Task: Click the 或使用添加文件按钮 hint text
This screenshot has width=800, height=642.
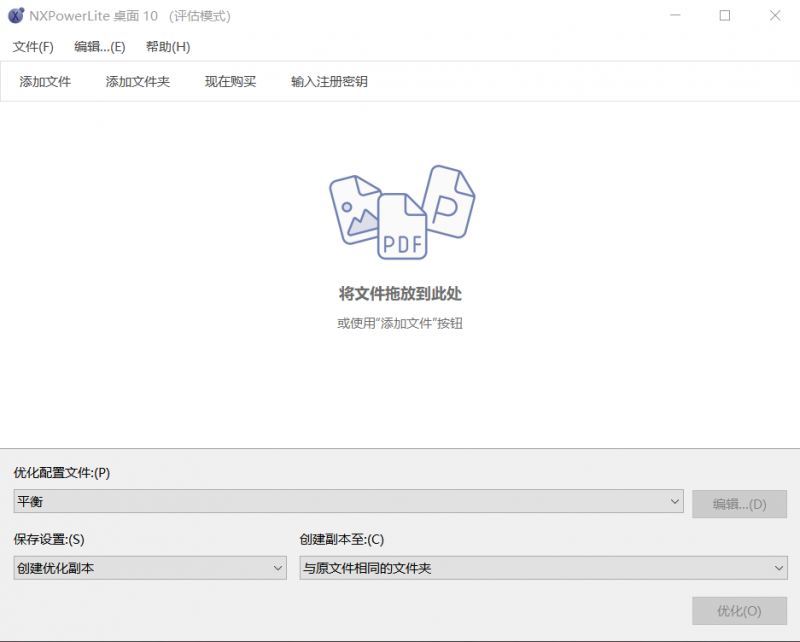Action: pyautogui.click(x=399, y=323)
